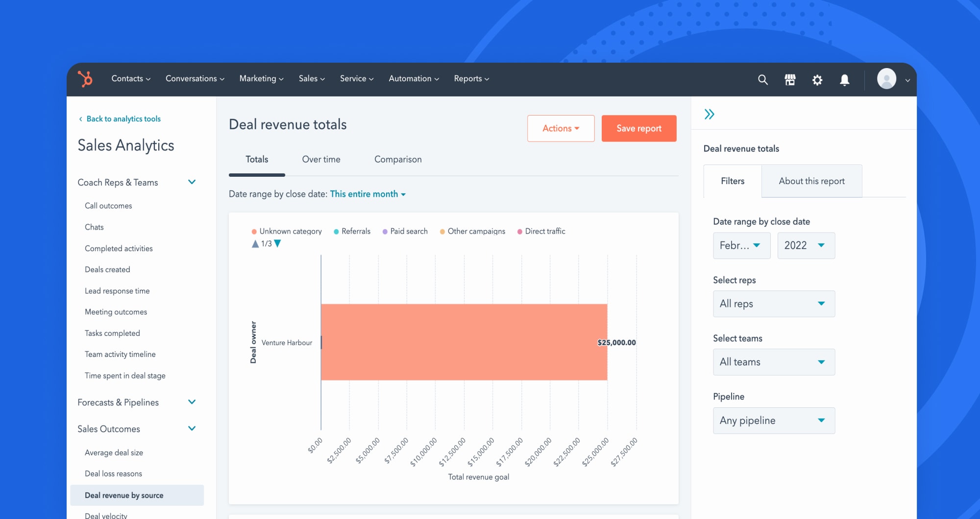Collapse the Filters panel with the double-arrow icon
This screenshot has width=980, height=519.
coord(709,113)
